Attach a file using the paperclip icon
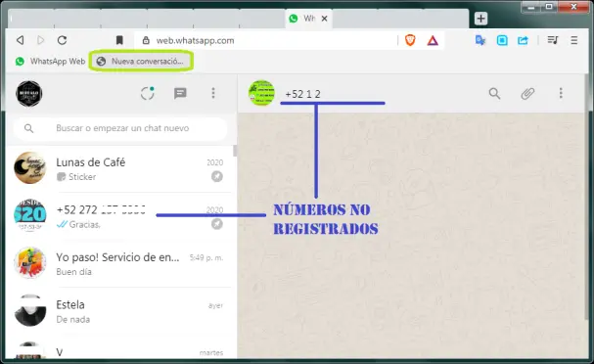The height and width of the screenshot is (364, 594). click(527, 93)
